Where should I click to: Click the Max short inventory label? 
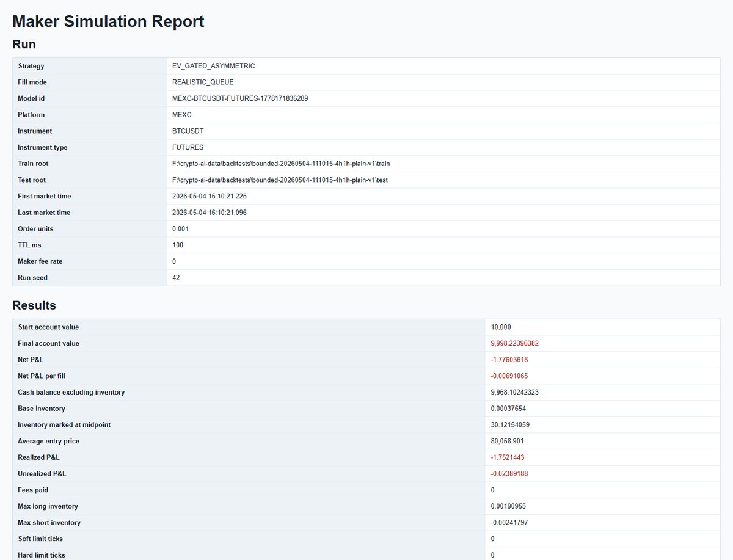pos(49,523)
